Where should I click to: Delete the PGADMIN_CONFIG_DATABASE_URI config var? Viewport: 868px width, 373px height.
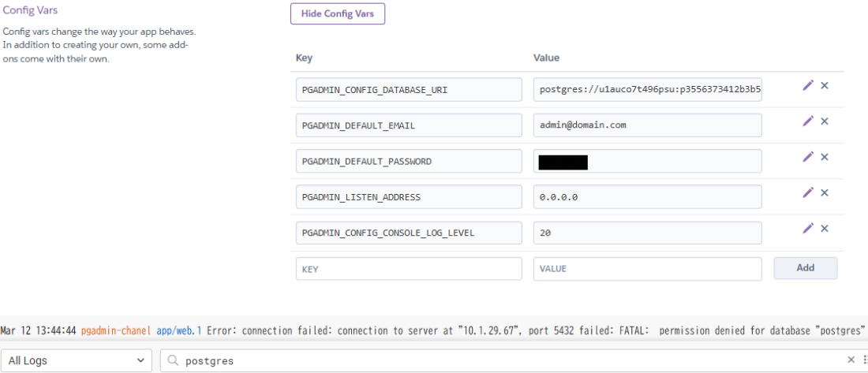825,85
